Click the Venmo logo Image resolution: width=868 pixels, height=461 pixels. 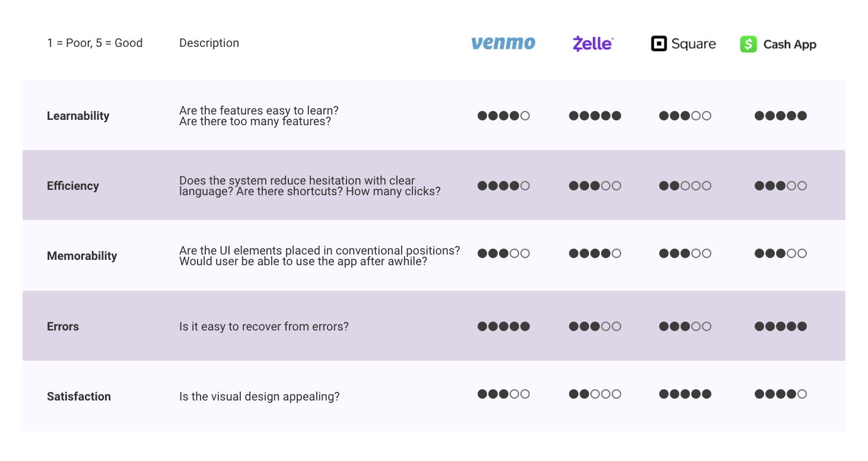pos(503,43)
